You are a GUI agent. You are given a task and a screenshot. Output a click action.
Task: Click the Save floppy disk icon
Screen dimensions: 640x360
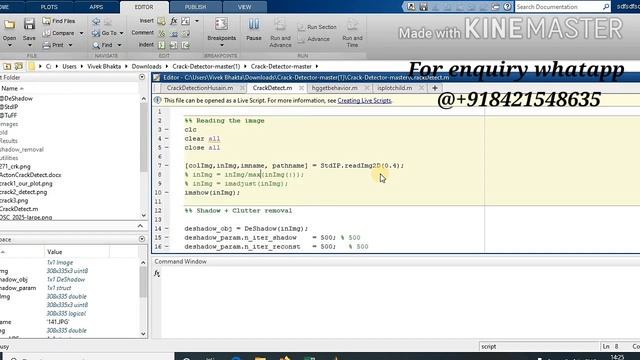(29, 24)
